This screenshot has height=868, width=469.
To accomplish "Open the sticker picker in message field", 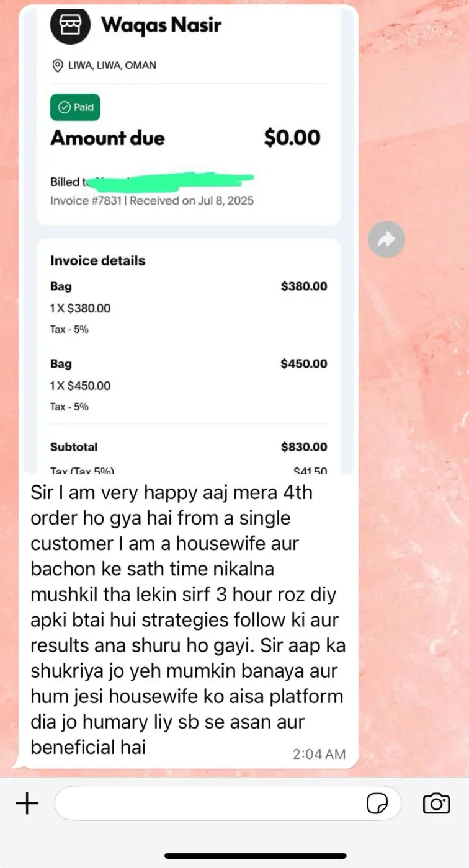I will 377,804.
